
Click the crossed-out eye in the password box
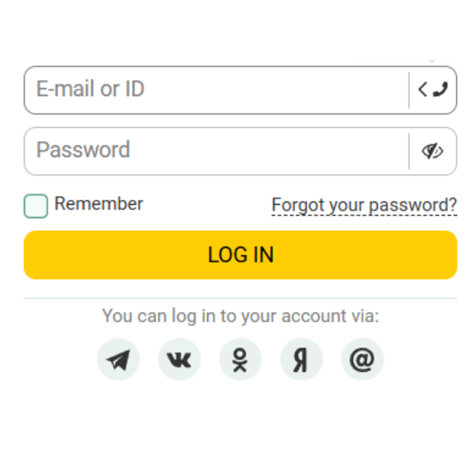(432, 151)
